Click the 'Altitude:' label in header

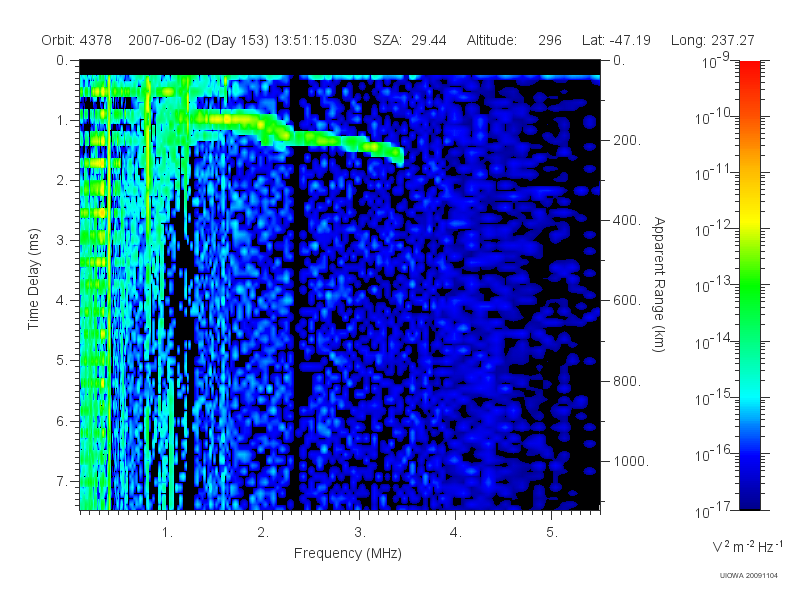tap(492, 40)
